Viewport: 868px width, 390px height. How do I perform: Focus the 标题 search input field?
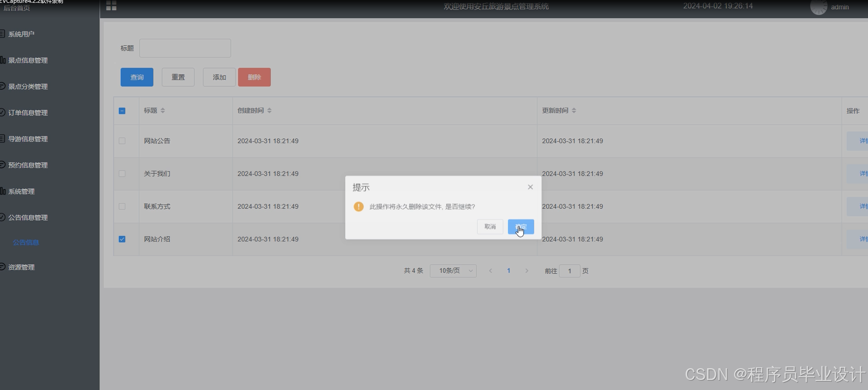coord(185,48)
